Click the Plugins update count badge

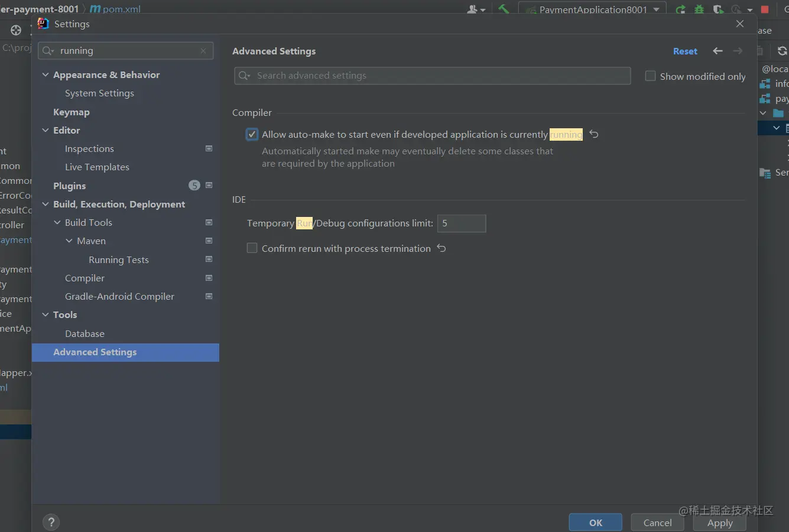194,185
